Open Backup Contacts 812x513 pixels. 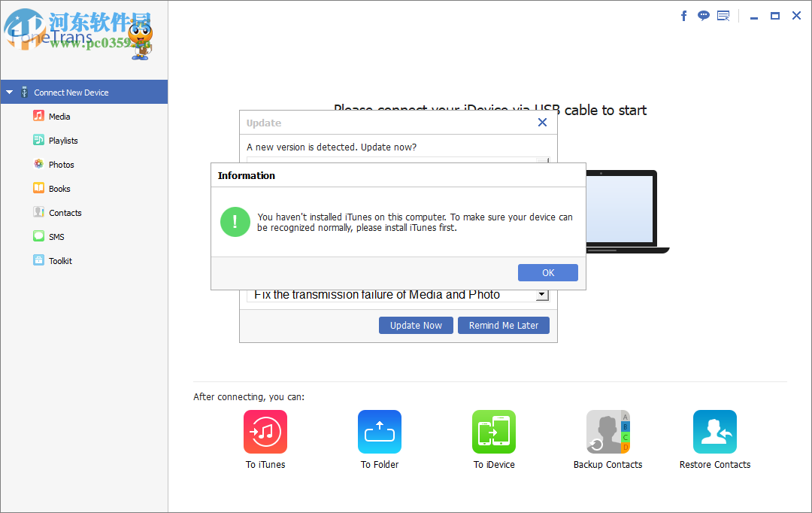coord(607,432)
